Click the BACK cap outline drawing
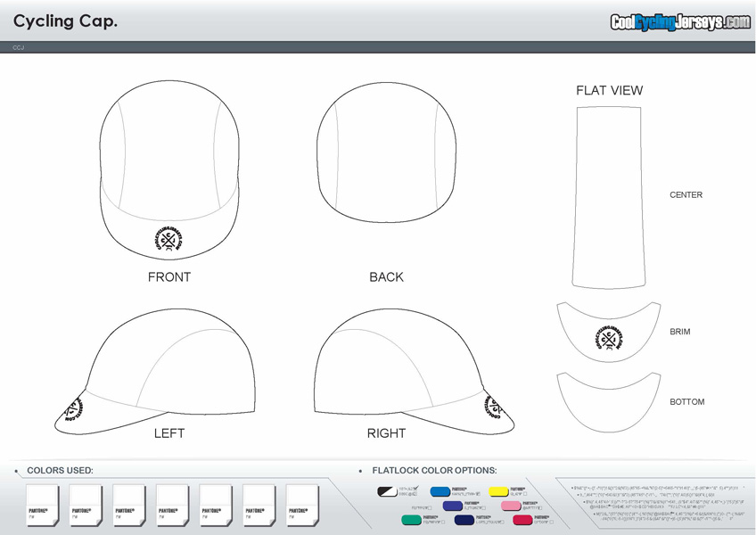756x535 pixels. 386,152
